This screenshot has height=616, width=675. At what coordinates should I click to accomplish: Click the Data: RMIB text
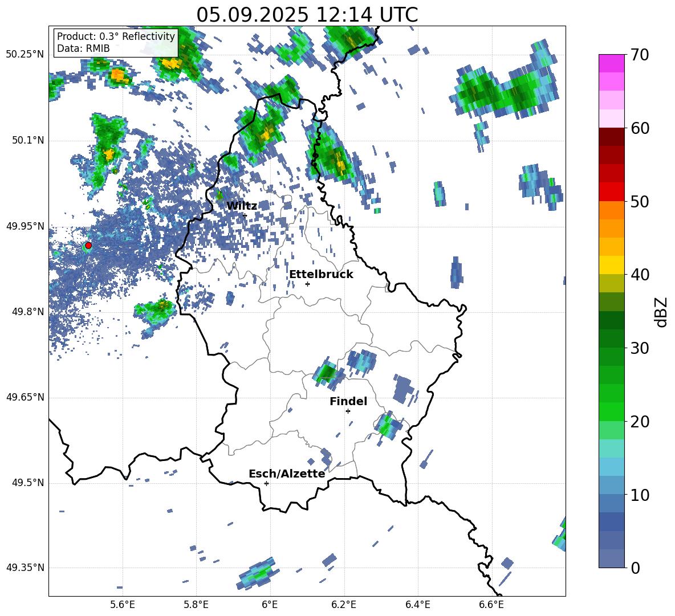(83, 48)
